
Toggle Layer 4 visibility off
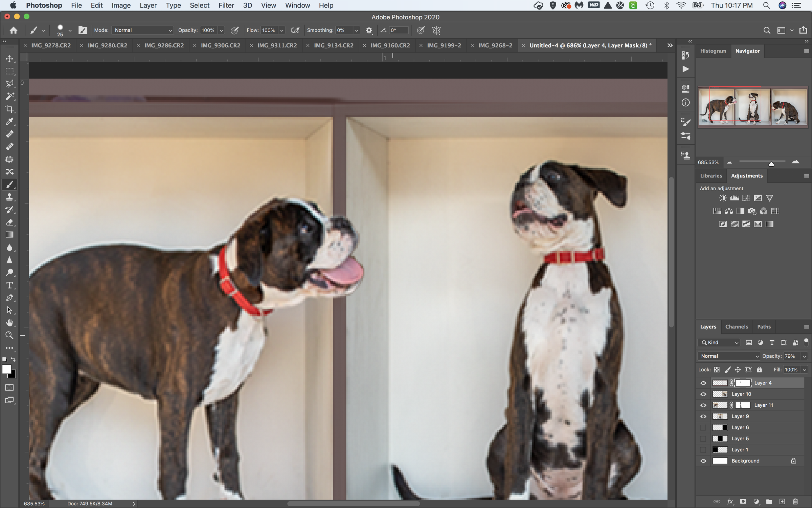click(703, 383)
